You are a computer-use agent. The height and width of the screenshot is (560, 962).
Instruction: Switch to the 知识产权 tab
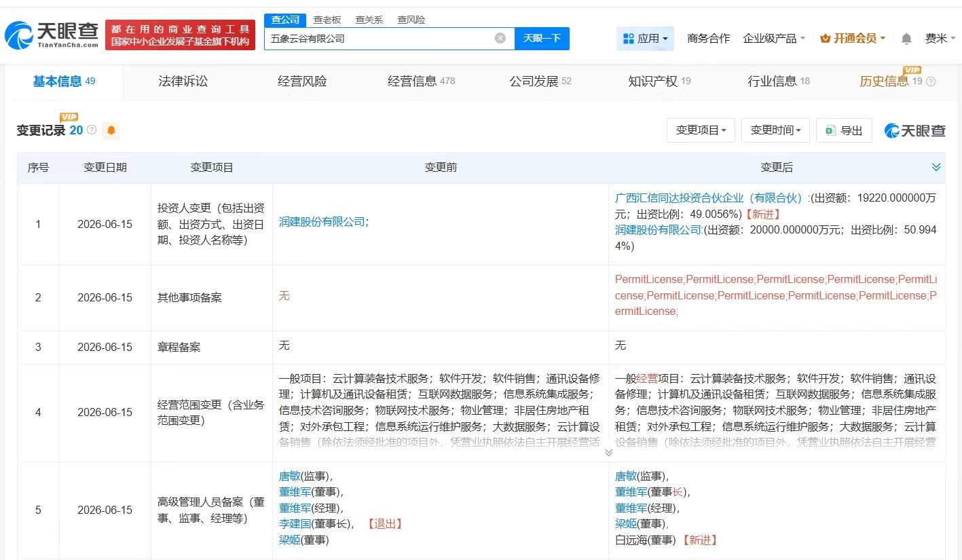click(659, 81)
